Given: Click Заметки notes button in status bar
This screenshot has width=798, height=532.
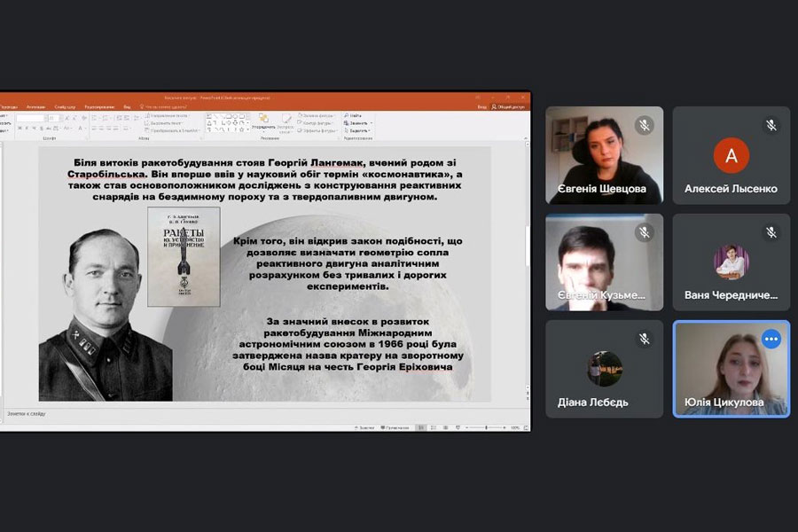Looking at the screenshot, I should tap(364, 427).
